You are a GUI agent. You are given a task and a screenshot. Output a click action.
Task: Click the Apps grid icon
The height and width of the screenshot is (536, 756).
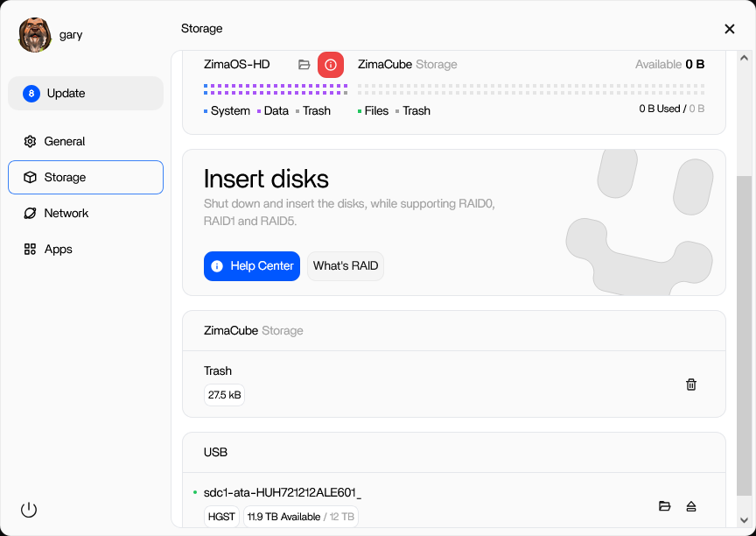coord(30,249)
